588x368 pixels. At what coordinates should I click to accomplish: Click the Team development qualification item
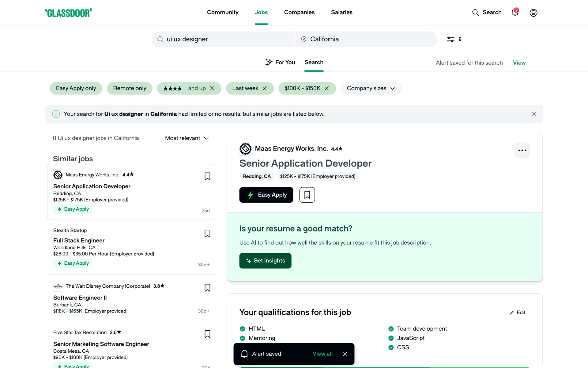(x=418, y=329)
